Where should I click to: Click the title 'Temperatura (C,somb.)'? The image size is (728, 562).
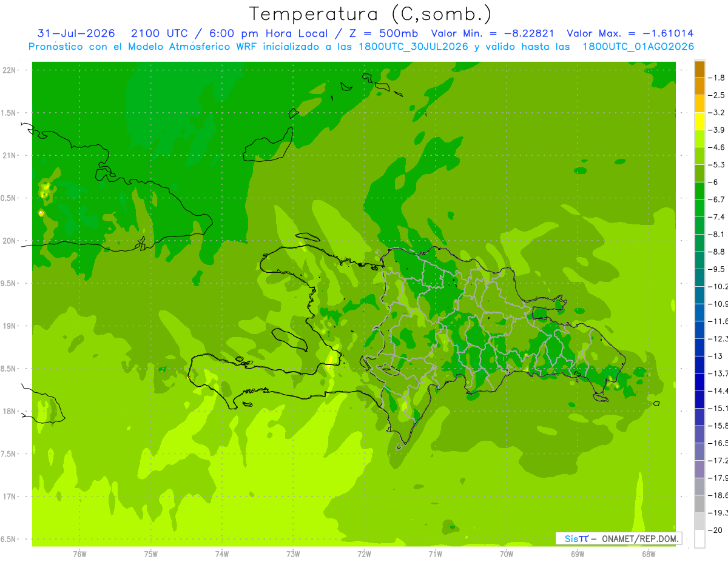coord(370,13)
